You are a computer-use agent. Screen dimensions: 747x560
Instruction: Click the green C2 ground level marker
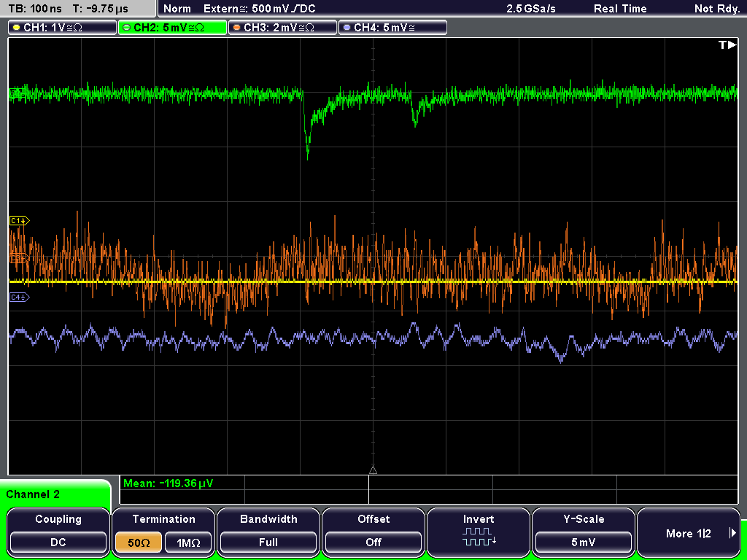pos(18,93)
